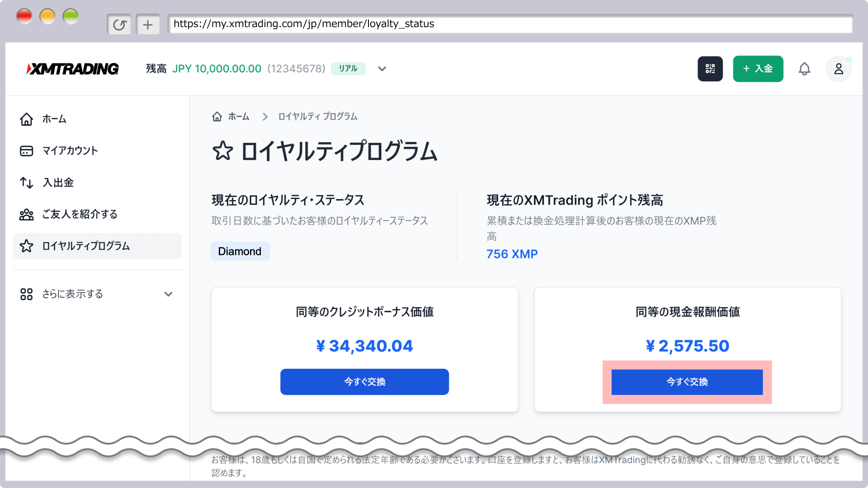This screenshot has height=488, width=868.
Task: Exchange cash reward with 今すぐ交換
Action: [687, 382]
